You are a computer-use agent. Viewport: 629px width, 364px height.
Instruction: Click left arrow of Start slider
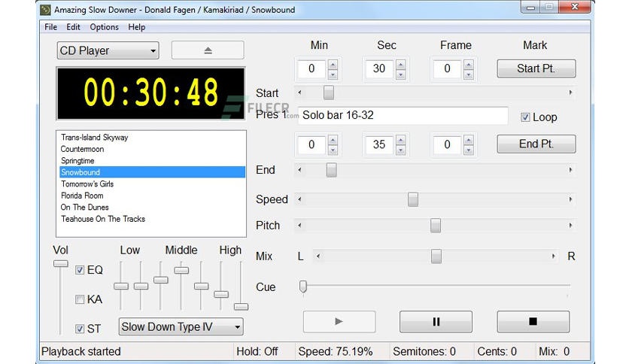(299, 93)
